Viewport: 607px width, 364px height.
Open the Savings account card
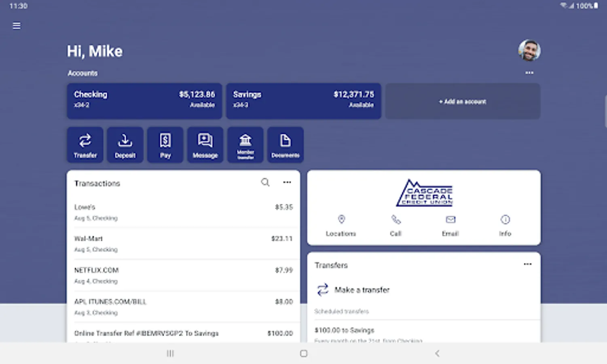[303, 101]
